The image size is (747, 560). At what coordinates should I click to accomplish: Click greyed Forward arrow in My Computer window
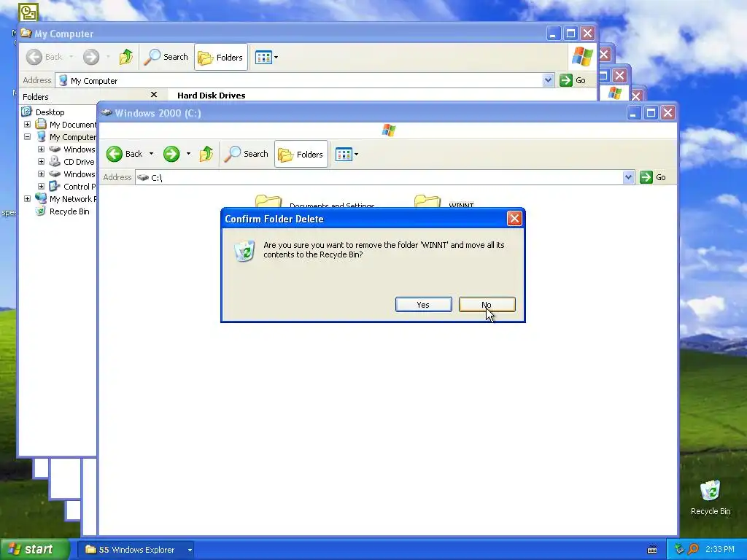click(91, 57)
